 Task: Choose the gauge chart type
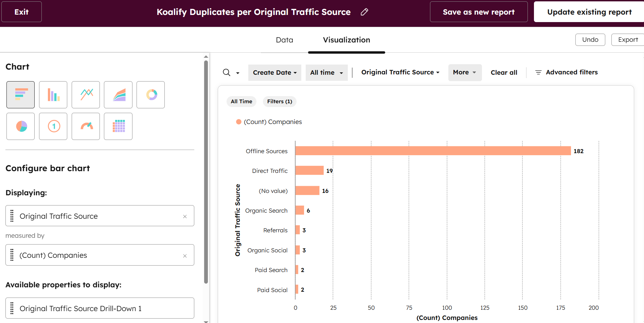click(86, 126)
